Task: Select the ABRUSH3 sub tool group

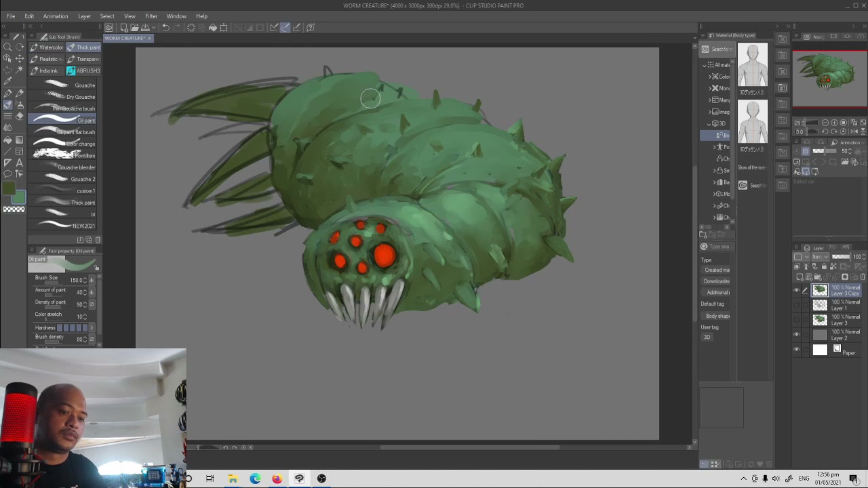Action: (x=83, y=70)
